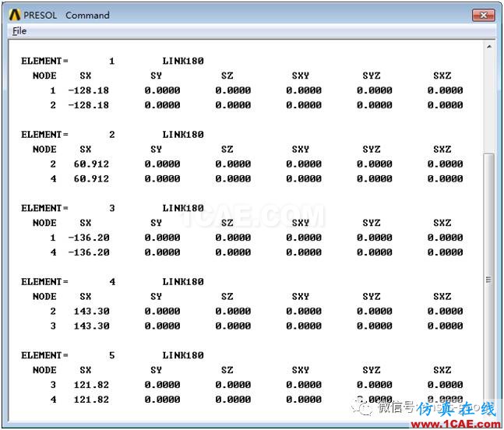The height and width of the screenshot is (430, 504).
Task: Click the ELEMENT= 3 LINK180 header line
Action: pos(112,208)
